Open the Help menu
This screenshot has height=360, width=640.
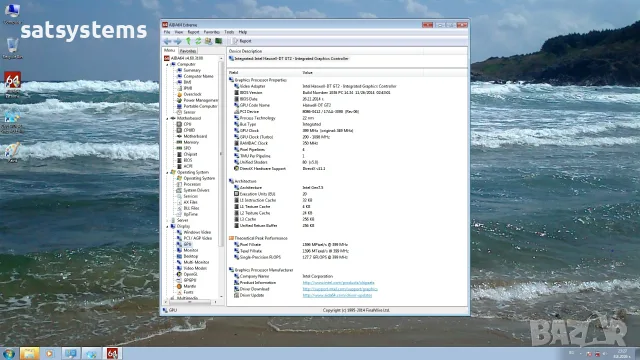tap(242, 32)
